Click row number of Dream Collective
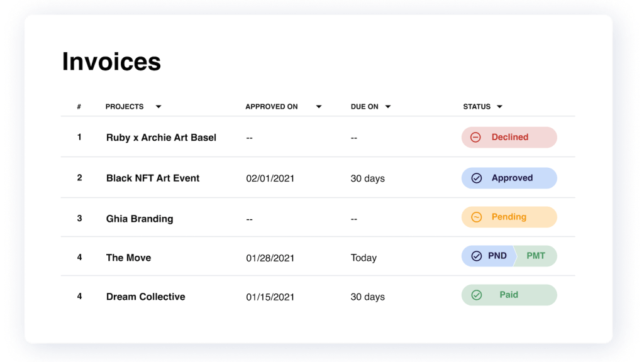 click(x=79, y=297)
